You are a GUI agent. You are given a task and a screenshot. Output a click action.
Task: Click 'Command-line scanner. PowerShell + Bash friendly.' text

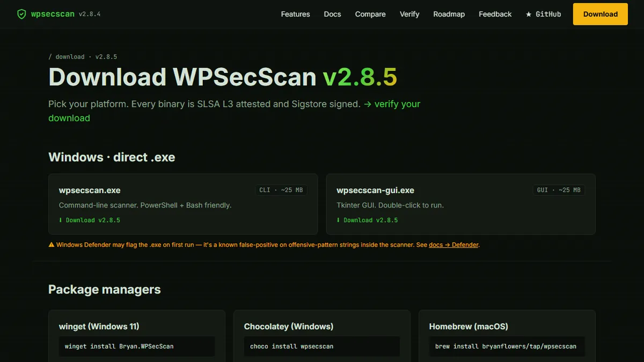click(x=145, y=205)
